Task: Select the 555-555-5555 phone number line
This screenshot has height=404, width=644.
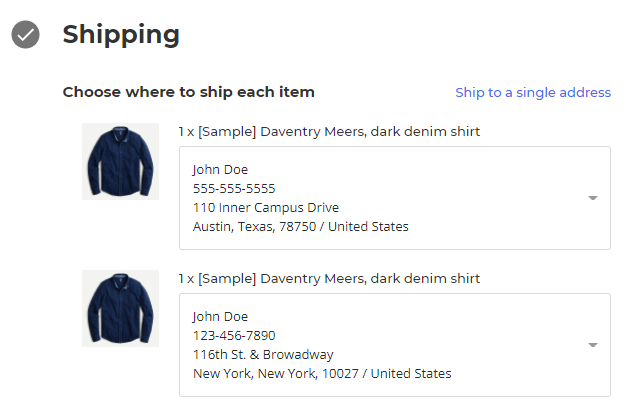Action: tap(234, 188)
